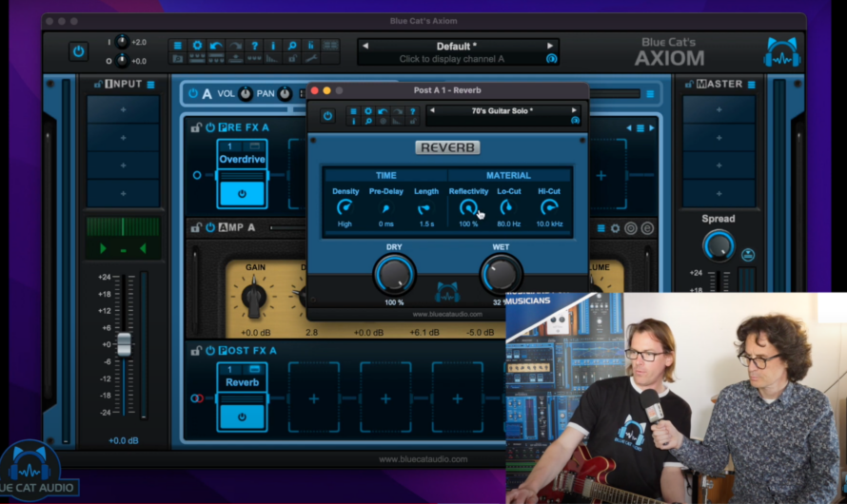Click the zoom magnifier in Axiom toolbar
The width and height of the screenshot is (847, 504).
click(x=292, y=46)
